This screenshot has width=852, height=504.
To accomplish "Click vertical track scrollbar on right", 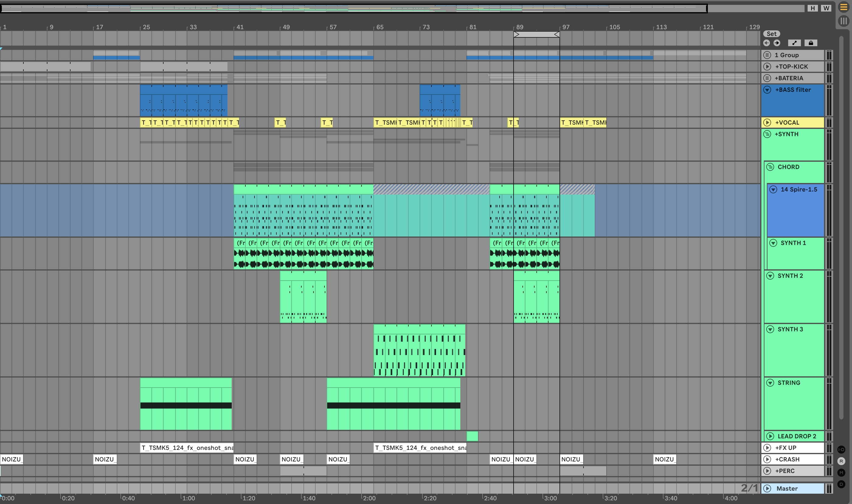I will coord(841,228).
